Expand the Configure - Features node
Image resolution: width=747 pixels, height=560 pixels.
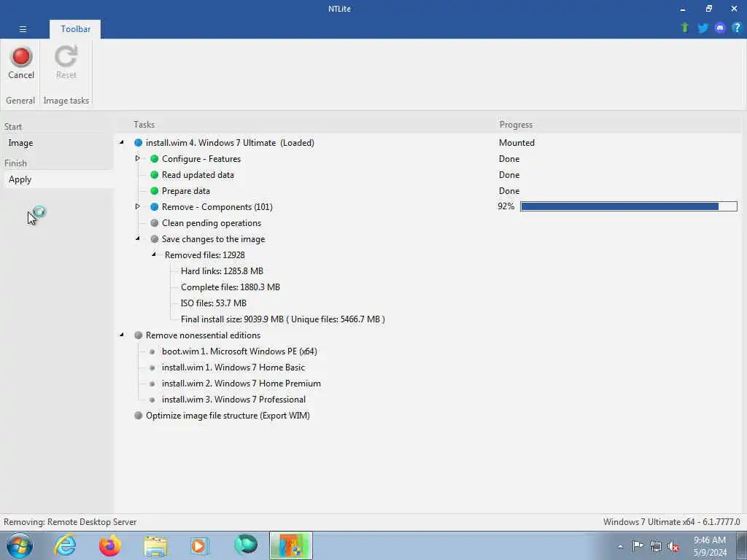138,158
